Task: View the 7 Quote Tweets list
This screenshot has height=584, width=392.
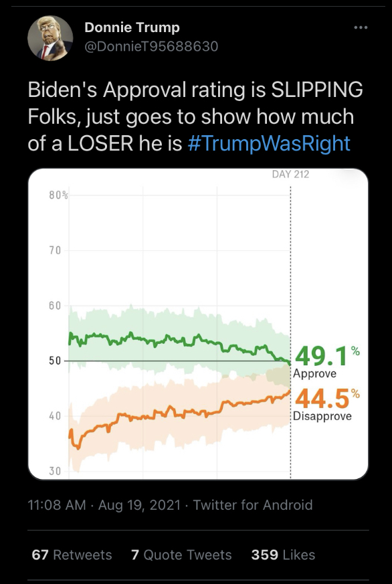Action: [181, 555]
